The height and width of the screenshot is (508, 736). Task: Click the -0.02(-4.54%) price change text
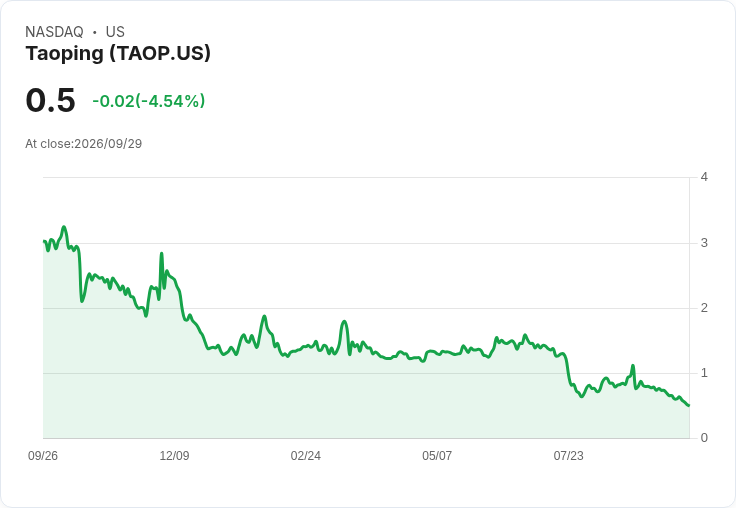click(148, 101)
